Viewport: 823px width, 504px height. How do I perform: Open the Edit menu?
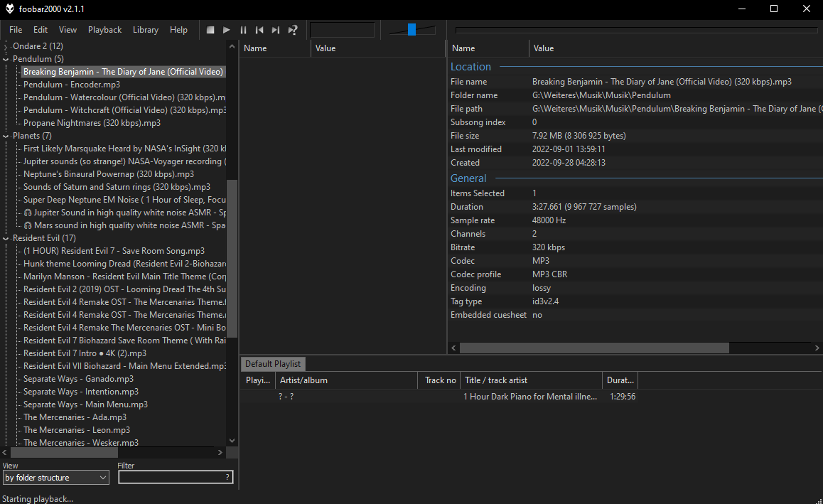pyautogui.click(x=41, y=30)
